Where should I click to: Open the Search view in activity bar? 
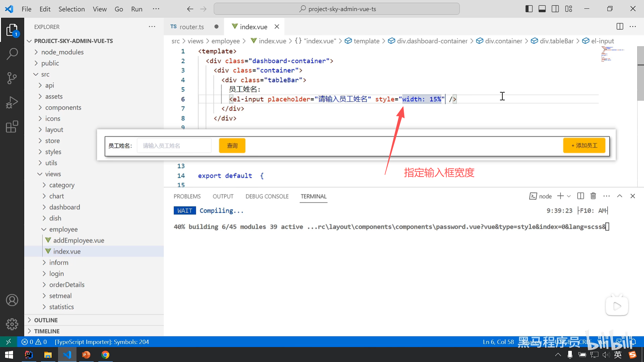[x=12, y=54]
